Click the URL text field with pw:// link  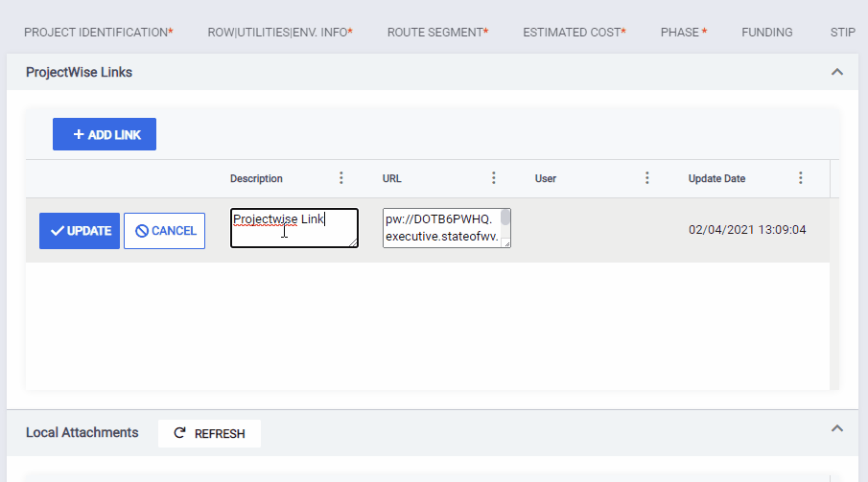click(442, 228)
